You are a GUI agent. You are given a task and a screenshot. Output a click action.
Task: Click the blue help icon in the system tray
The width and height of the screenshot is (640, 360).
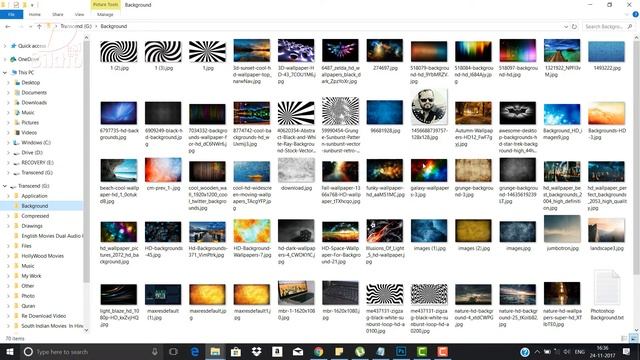[x=525, y=351]
